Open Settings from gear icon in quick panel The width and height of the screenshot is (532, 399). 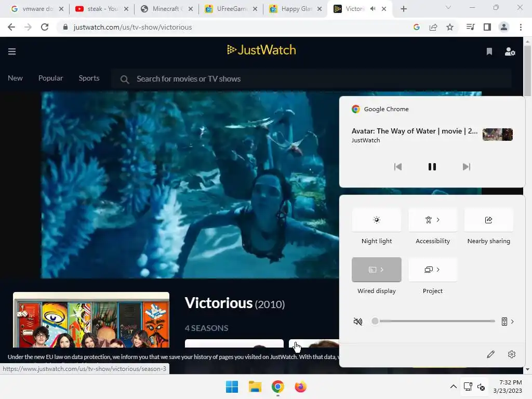pyautogui.click(x=512, y=354)
